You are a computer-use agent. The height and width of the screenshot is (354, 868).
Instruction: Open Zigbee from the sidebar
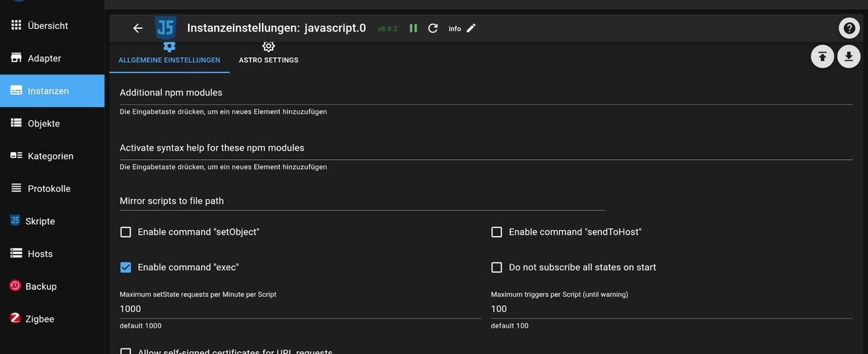(x=41, y=319)
